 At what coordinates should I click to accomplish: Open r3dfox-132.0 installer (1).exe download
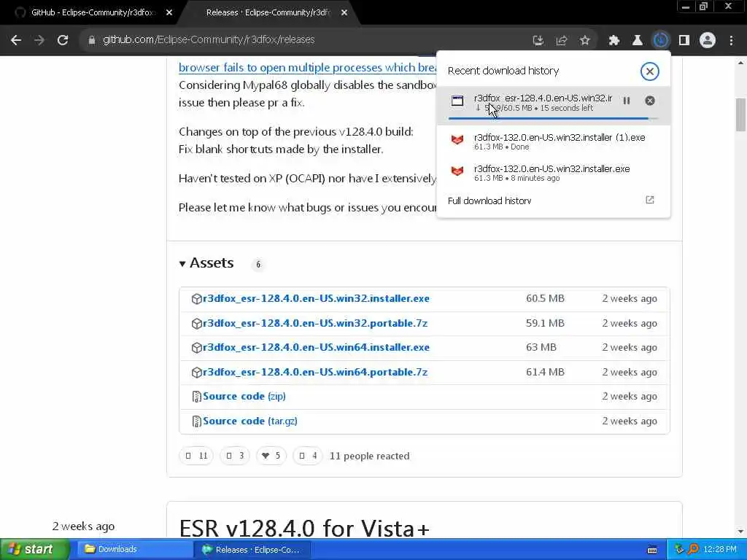coord(553,141)
